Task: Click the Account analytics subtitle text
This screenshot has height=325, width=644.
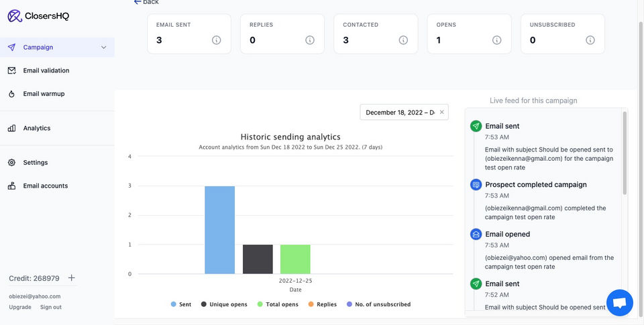Action: click(x=290, y=147)
